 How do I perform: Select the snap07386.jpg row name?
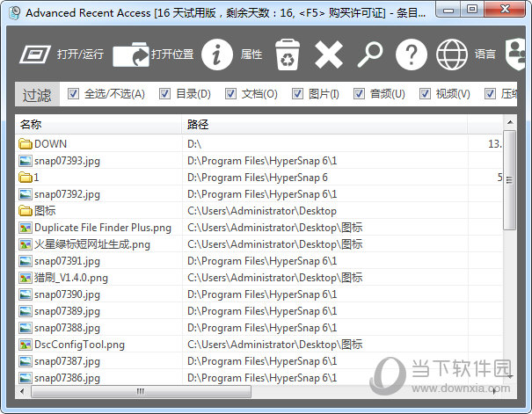(67, 378)
